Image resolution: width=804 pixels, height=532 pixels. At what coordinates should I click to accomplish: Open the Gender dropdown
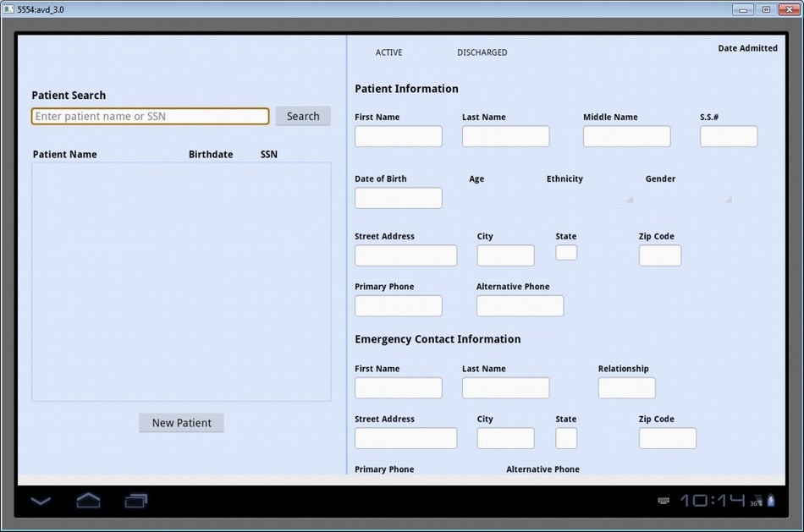689,197
